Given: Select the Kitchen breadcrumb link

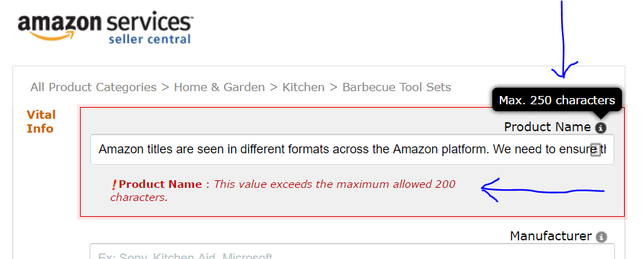Looking at the screenshot, I should pos(303,88).
